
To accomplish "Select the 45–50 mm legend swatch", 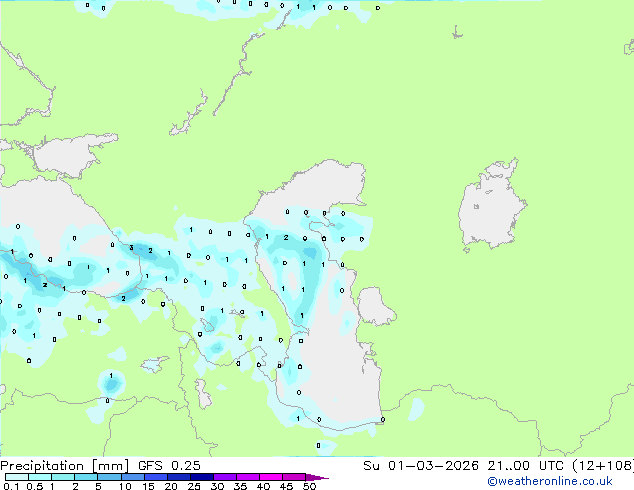I will pyautogui.click(x=294, y=477).
